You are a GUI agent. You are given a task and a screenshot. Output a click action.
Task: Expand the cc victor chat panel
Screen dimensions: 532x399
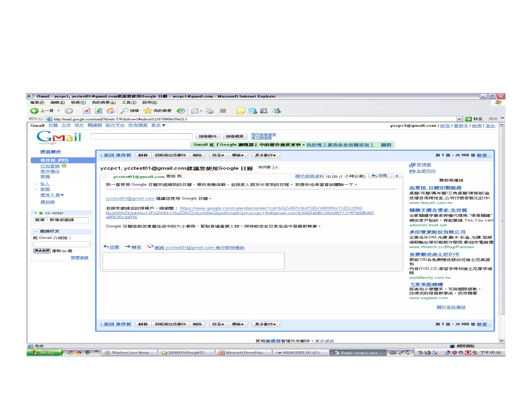(x=36, y=213)
